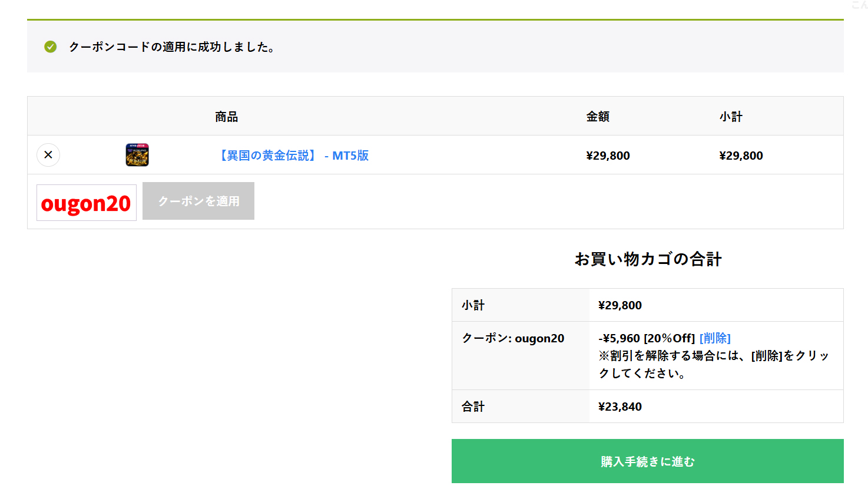Screen dimensions: 868x502
Task: Click the クーポンを適用 button
Action: (x=198, y=201)
